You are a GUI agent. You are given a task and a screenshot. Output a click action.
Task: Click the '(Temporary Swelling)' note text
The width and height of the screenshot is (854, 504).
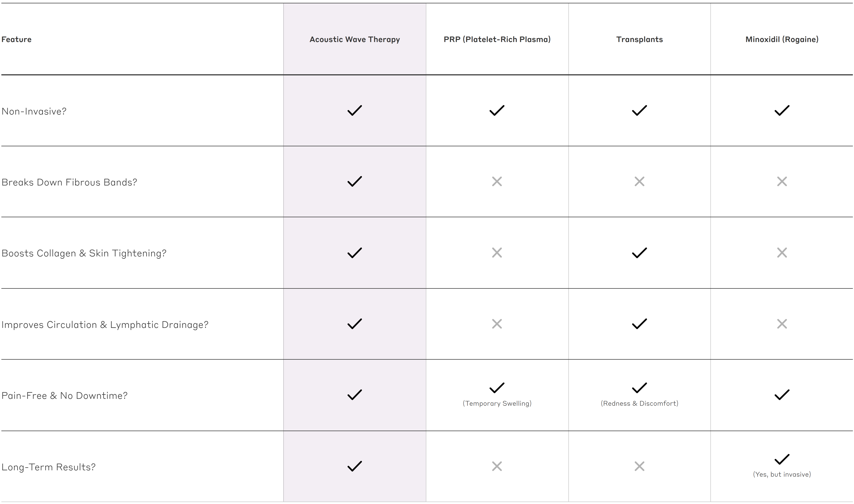[497, 403]
